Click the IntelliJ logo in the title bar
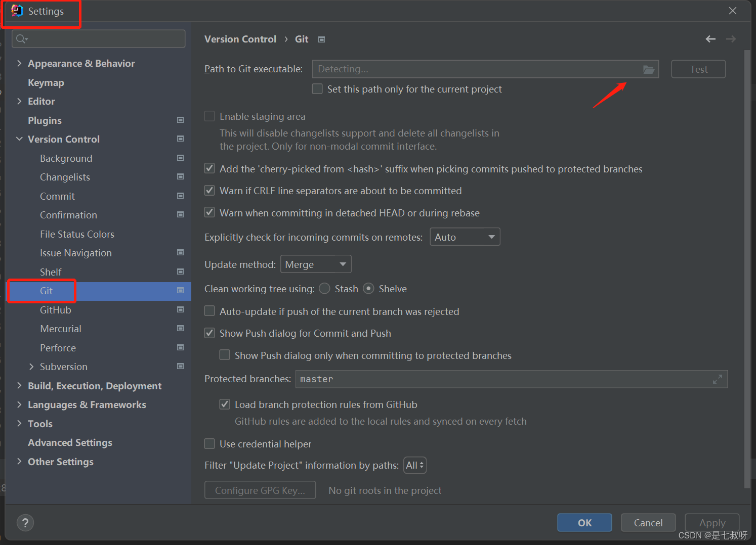This screenshot has height=545, width=756. click(x=17, y=11)
